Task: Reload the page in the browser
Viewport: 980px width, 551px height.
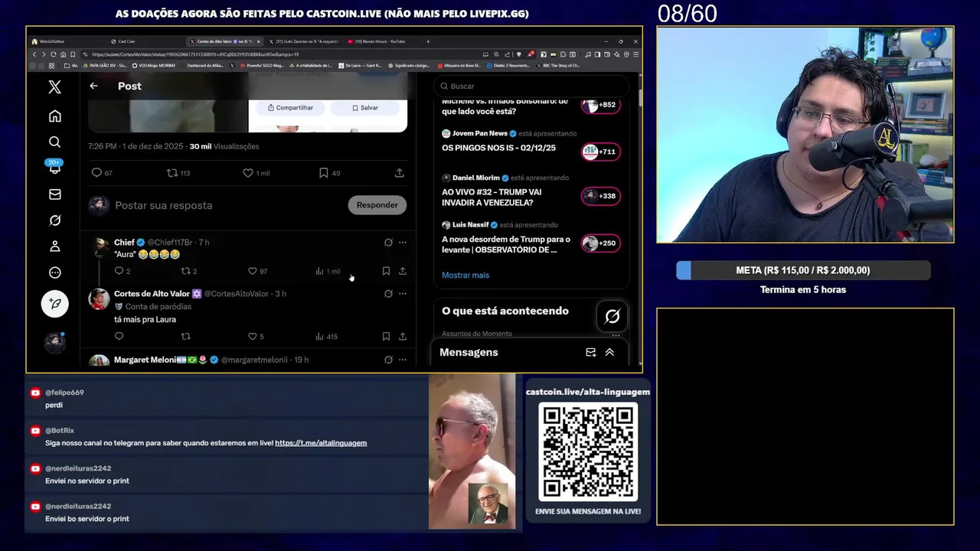Action: click(x=53, y=54)
